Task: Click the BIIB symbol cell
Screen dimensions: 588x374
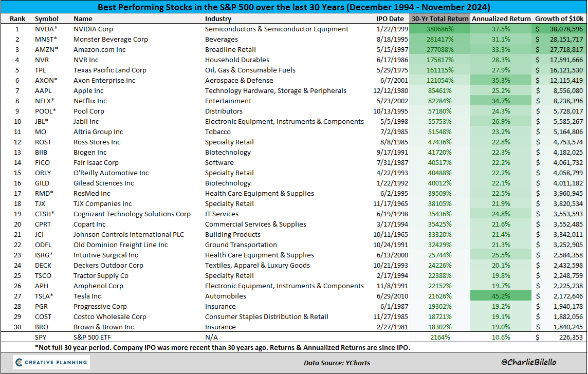Action: 41,153
